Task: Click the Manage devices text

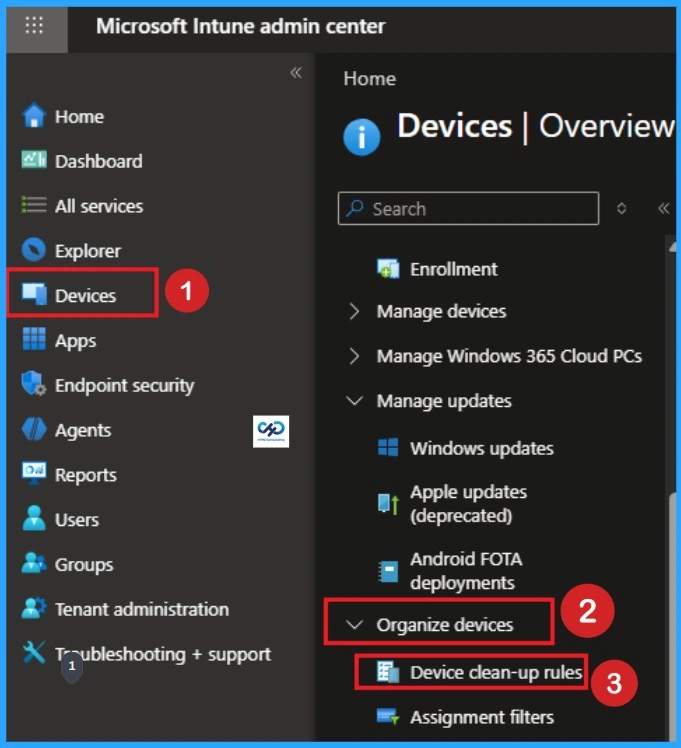Action: (441, 312)
